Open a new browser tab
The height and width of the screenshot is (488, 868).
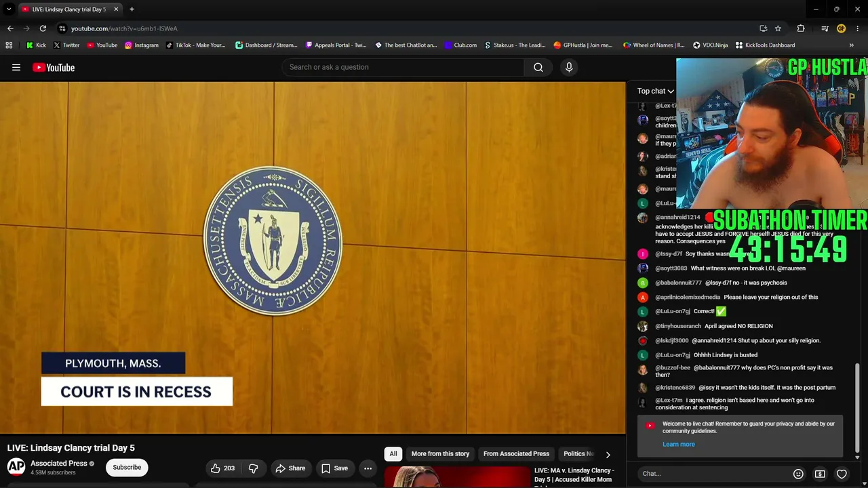tap(132, 9)
